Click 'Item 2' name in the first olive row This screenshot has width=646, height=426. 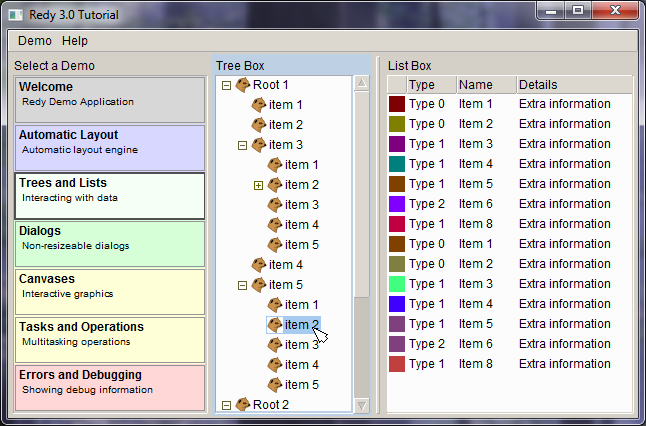(x=476, y=124)
